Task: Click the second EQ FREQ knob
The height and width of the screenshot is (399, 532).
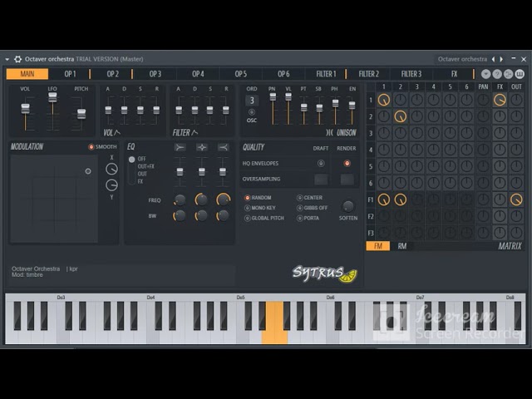Action: 201,199
